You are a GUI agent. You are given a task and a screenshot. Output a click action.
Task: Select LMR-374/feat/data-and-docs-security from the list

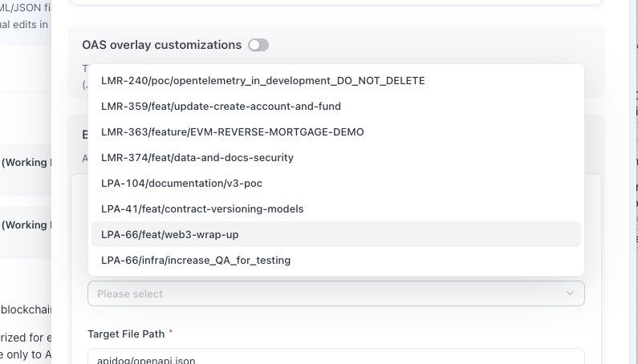tap(197, 158)
